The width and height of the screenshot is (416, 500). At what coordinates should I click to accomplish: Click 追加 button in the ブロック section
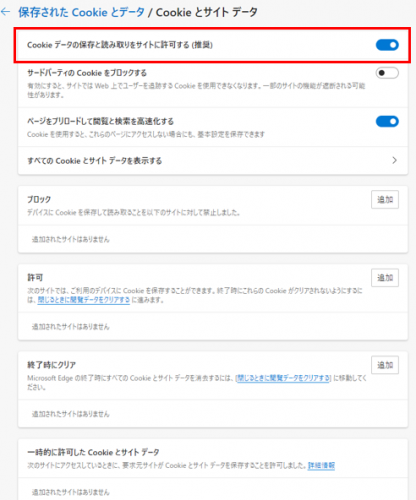(385, 200)
